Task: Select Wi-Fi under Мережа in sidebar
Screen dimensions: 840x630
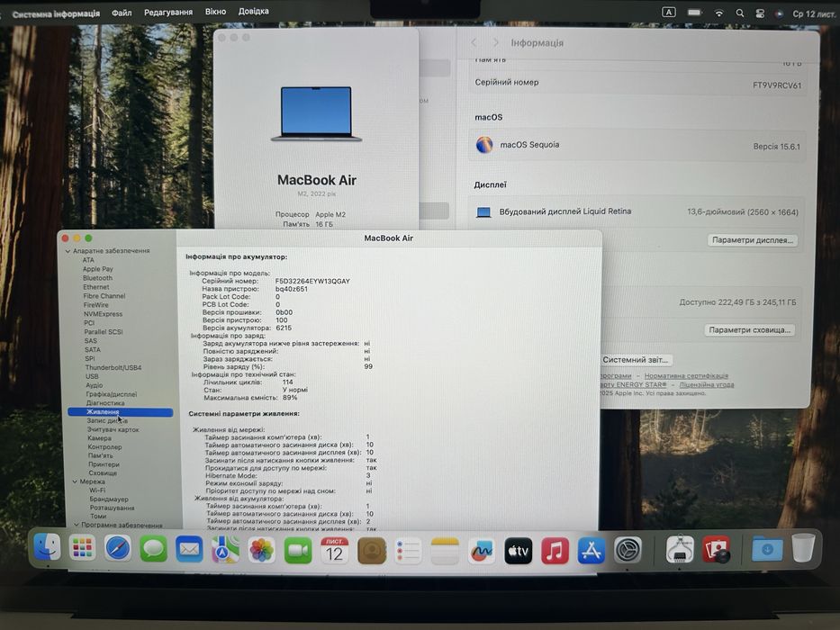Action: (97, 490)
